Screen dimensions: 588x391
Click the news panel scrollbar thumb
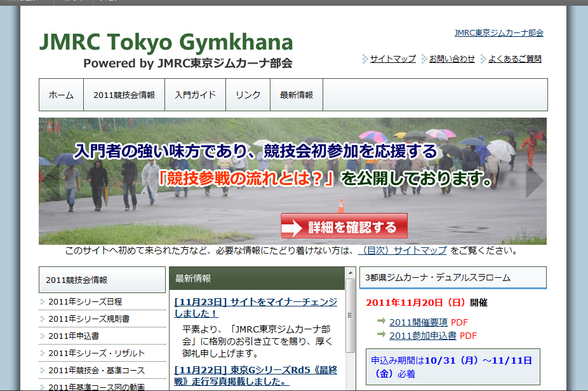click(351, 315)
